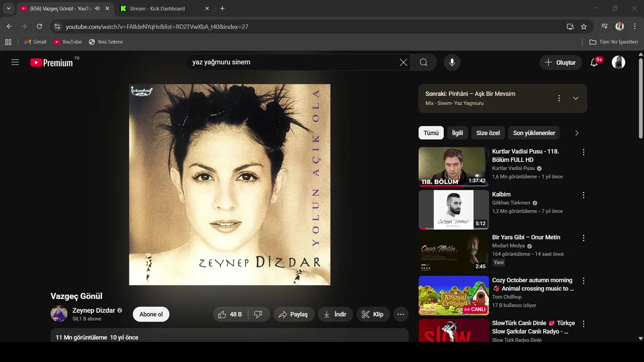The image size is (644, 362).
Task: Like the video Vazgeç Gönül
Action: (230, 314)
